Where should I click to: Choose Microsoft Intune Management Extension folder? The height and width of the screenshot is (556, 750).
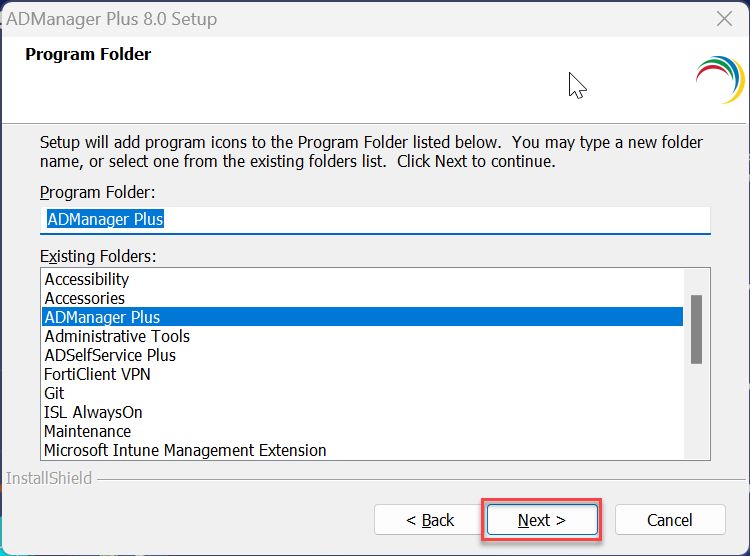tap(185, 450)
